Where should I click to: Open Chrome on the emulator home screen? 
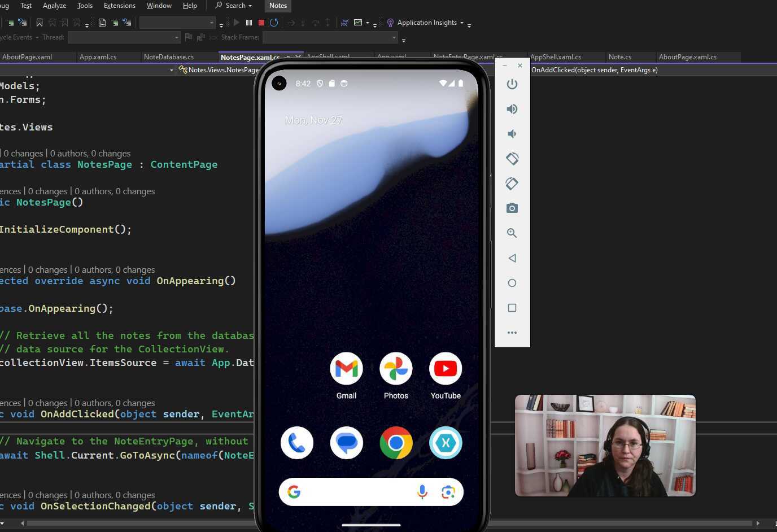point(396,443)
